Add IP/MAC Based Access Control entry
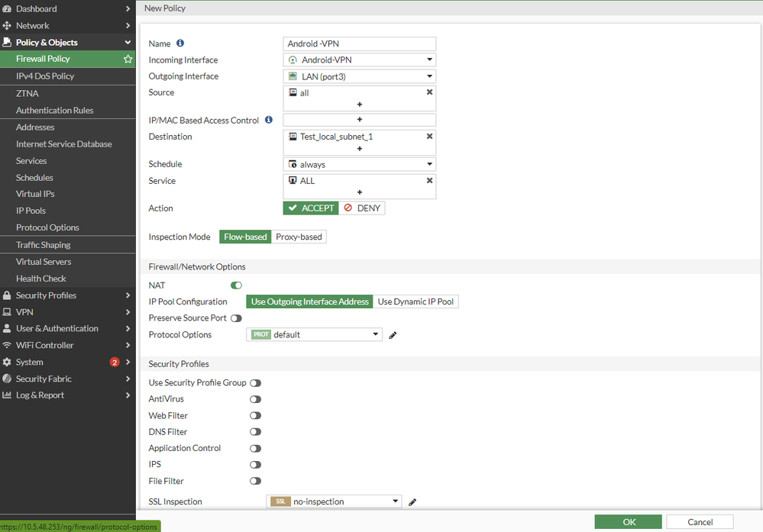763x532 pixels. tap(360, 119)
